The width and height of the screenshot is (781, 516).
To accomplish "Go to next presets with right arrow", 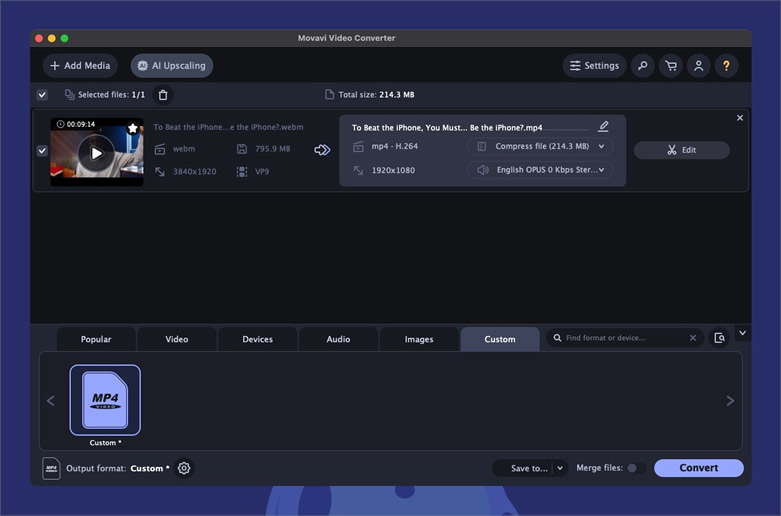I will (x=730, y=400).
